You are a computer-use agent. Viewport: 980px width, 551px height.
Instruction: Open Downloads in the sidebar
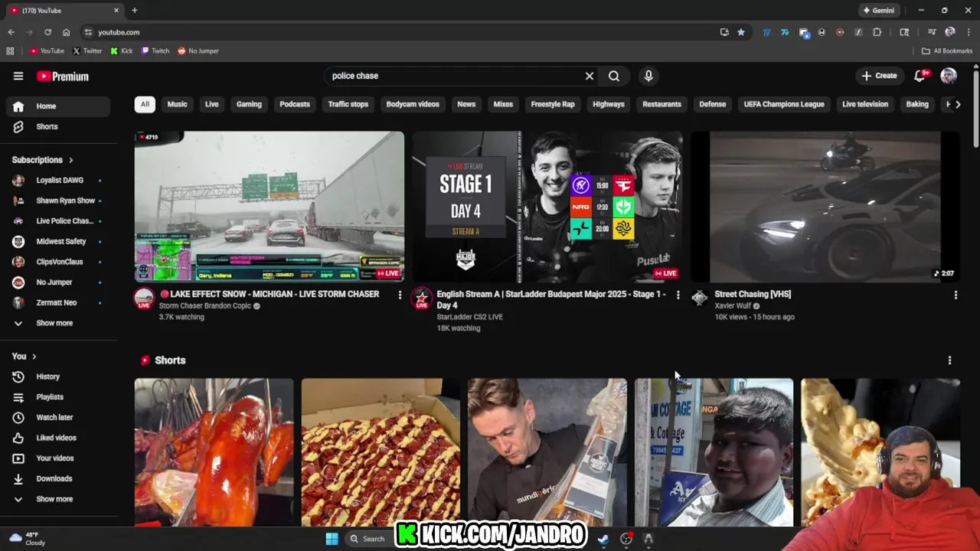click(x=58, y=478)
